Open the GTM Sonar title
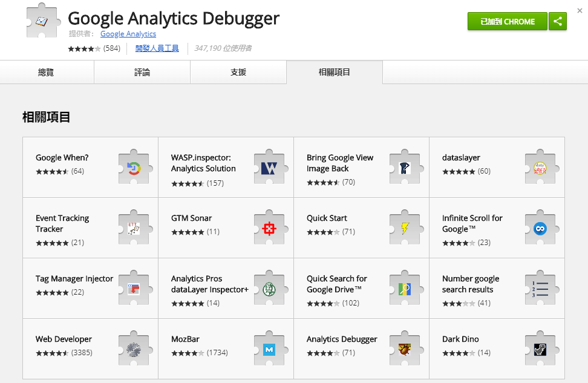This screenshot has height=383, width=588. pos(191,218)
